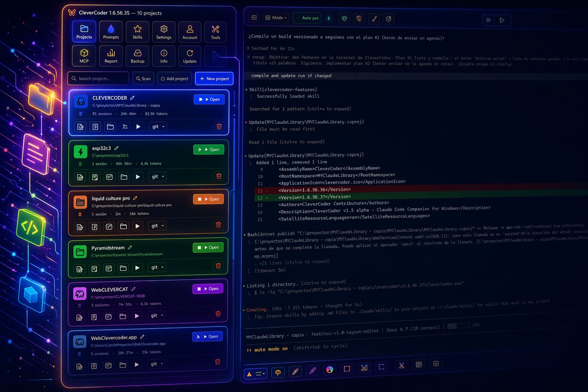Open the color wheel picker
Image resolution: width=588 pixels, height=392 pixels.
330,370
